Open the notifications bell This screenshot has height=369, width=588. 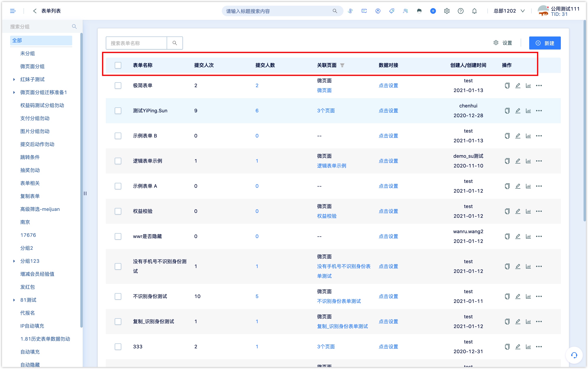pos(474,11)
